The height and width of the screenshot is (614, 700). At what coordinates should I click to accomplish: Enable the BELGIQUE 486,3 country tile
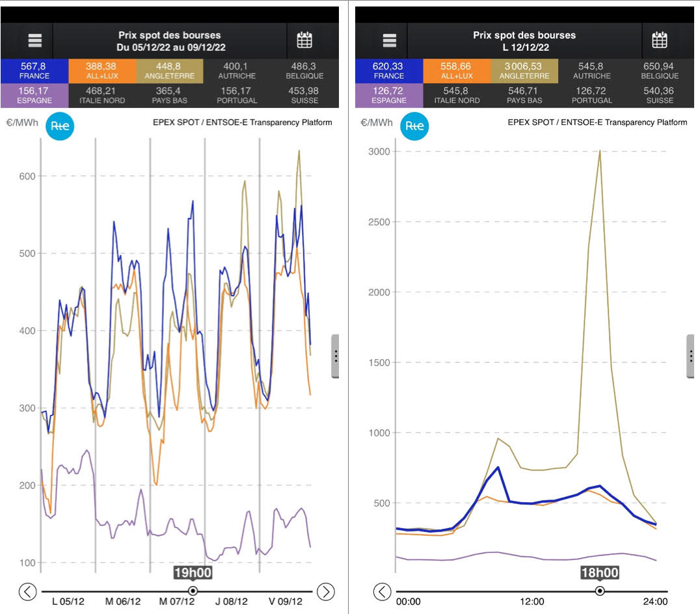[304, 70]
